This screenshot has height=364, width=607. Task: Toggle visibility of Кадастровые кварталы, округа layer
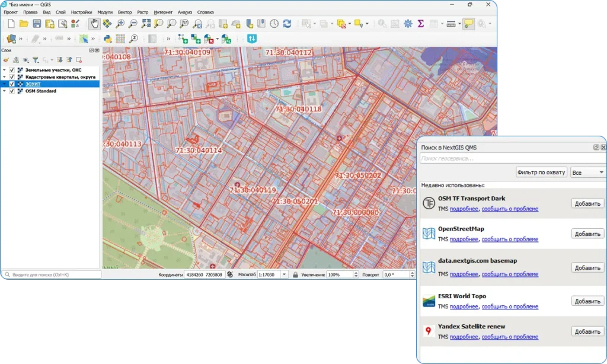point(12,76)
